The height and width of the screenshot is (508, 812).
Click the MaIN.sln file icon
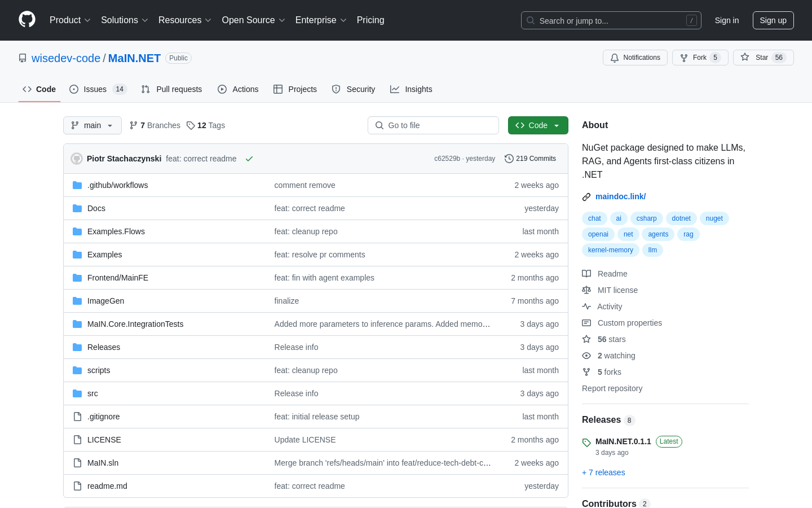77,463
